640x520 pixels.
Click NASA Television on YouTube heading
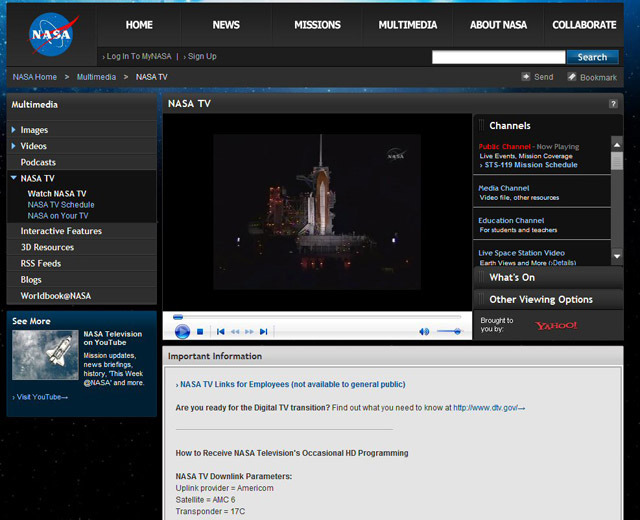click(x=113, y=338)
